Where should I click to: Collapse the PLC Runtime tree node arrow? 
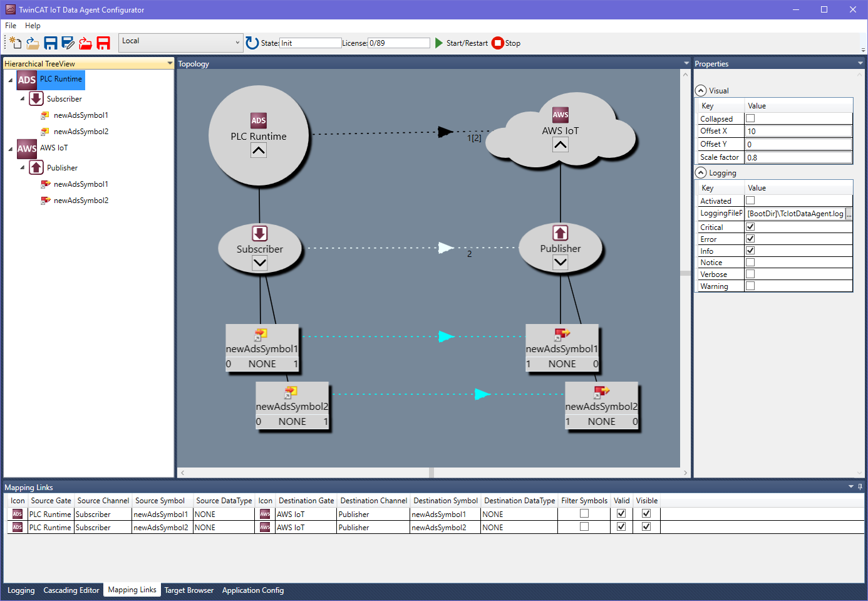11,80
